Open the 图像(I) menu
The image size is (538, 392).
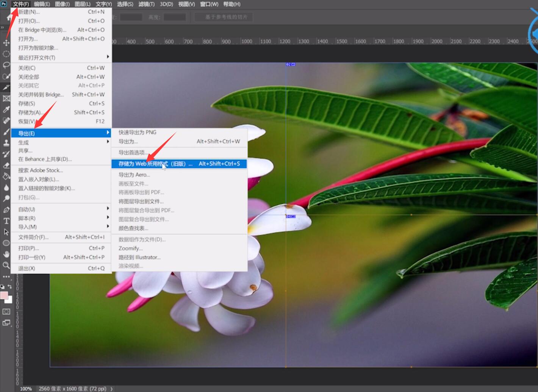(62, 4)
